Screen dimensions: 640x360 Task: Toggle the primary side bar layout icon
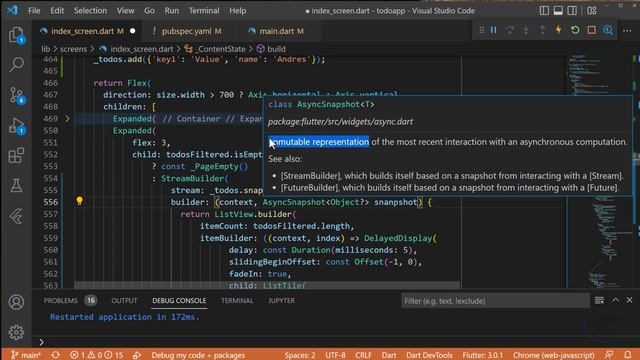click(x=544, y=11)
